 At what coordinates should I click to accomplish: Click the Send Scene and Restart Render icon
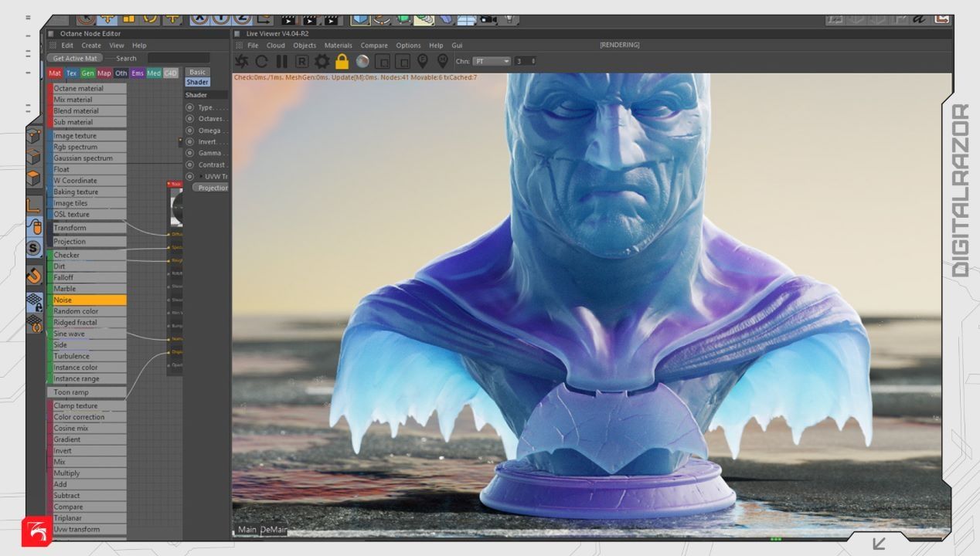click(x=242, y=61)
